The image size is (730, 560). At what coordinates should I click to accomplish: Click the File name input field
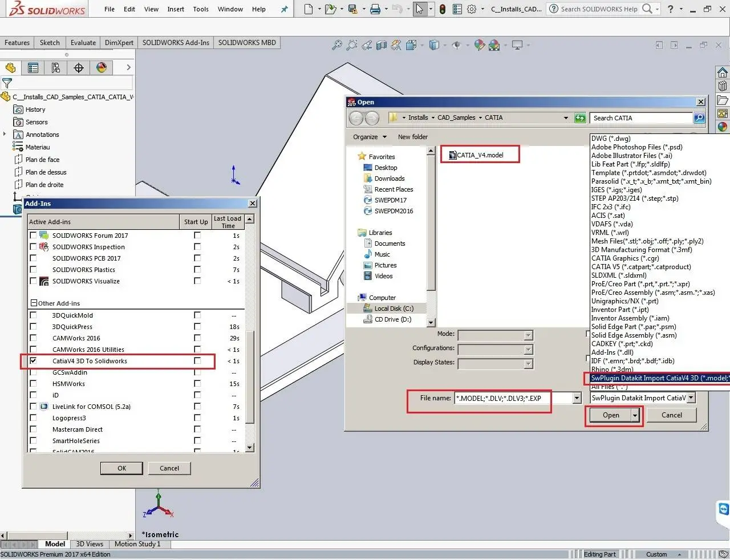coord(513,398)
